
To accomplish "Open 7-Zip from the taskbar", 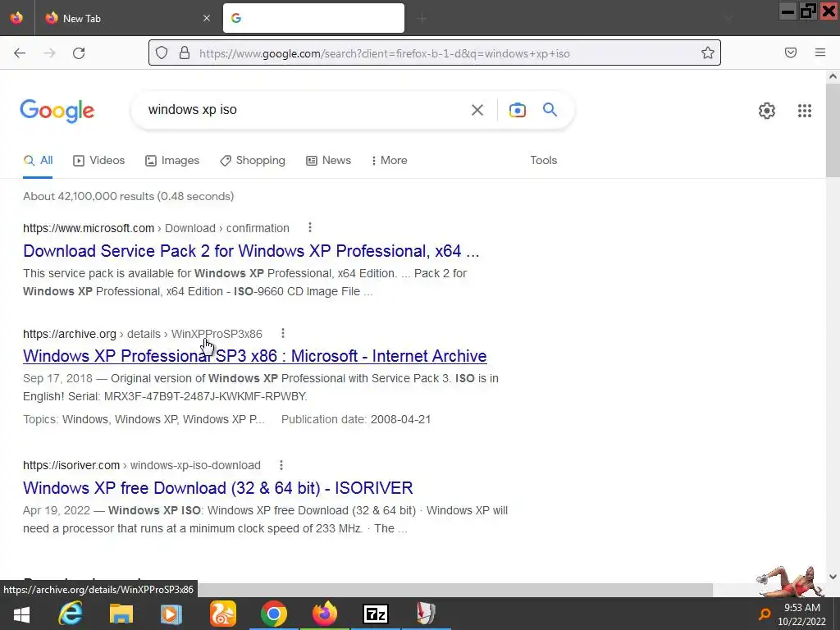I will click(x=375, y=614).
